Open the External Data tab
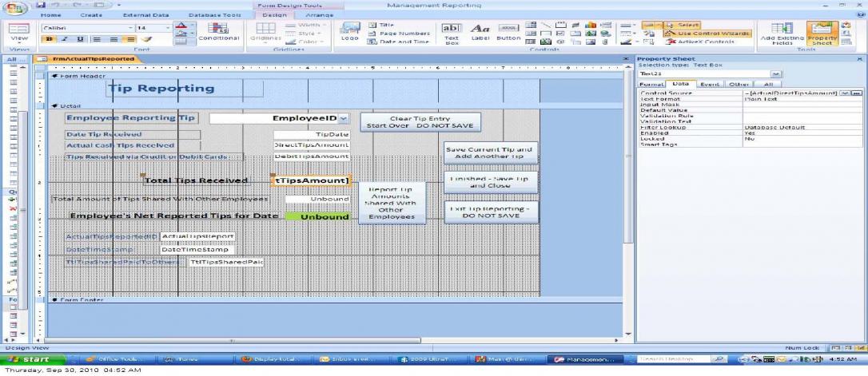Viewport: 868px width, 376px height. tap(145, 15)
